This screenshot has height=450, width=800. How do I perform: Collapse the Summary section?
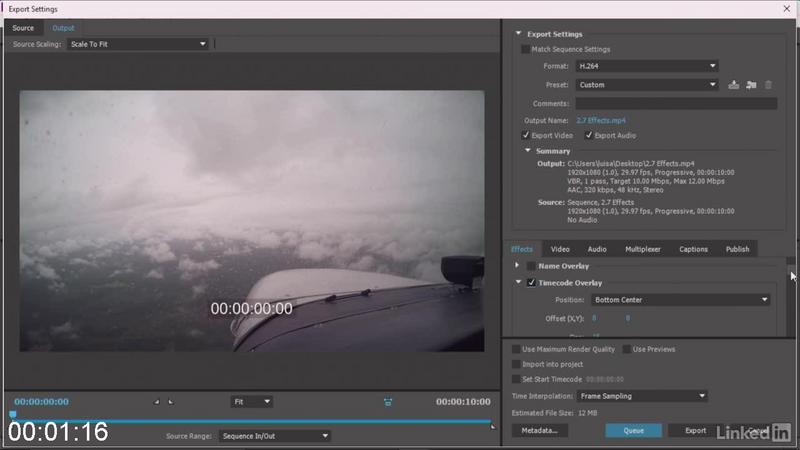pyautogui.click(x=528, y=151)
